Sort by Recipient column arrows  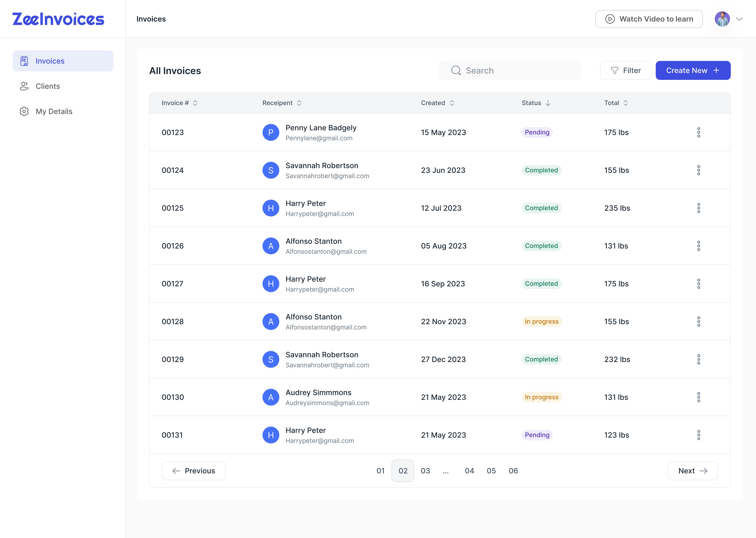click(x=299, y=103)
